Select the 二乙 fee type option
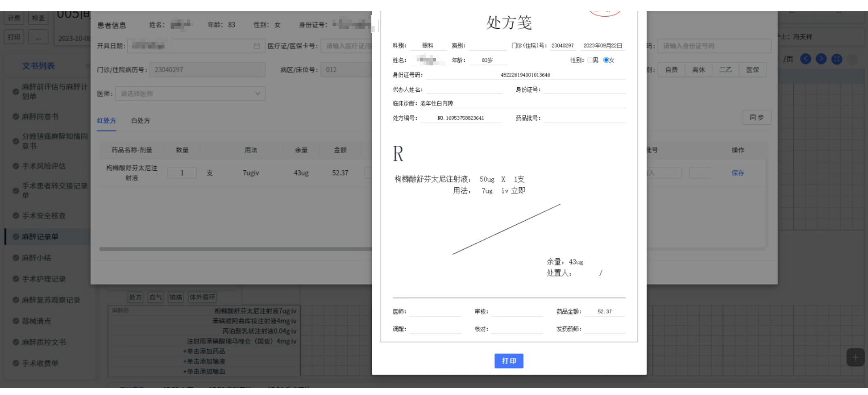 pyautogui.click(x=725, y=70)
